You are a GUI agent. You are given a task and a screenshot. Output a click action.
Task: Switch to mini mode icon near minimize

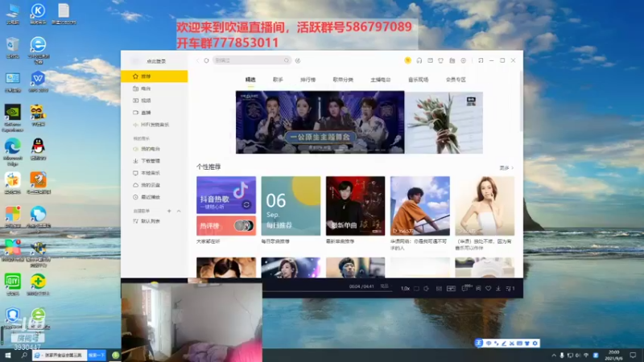(x=481, y=60)
